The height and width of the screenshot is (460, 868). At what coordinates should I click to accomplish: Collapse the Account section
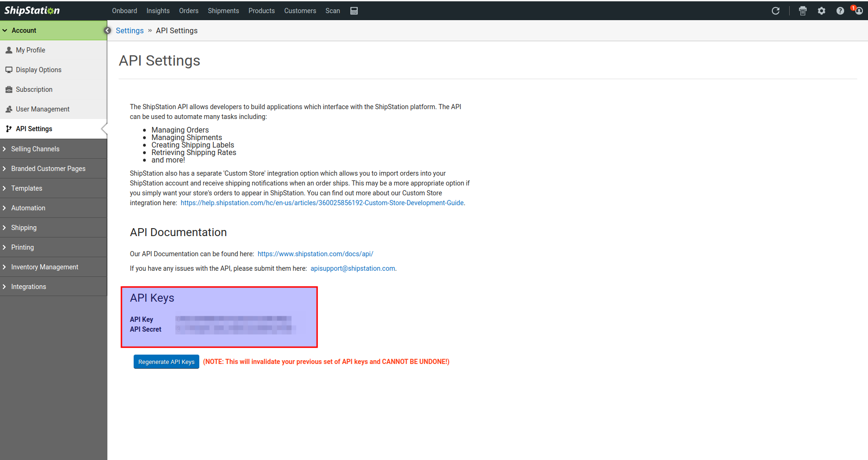53,30
